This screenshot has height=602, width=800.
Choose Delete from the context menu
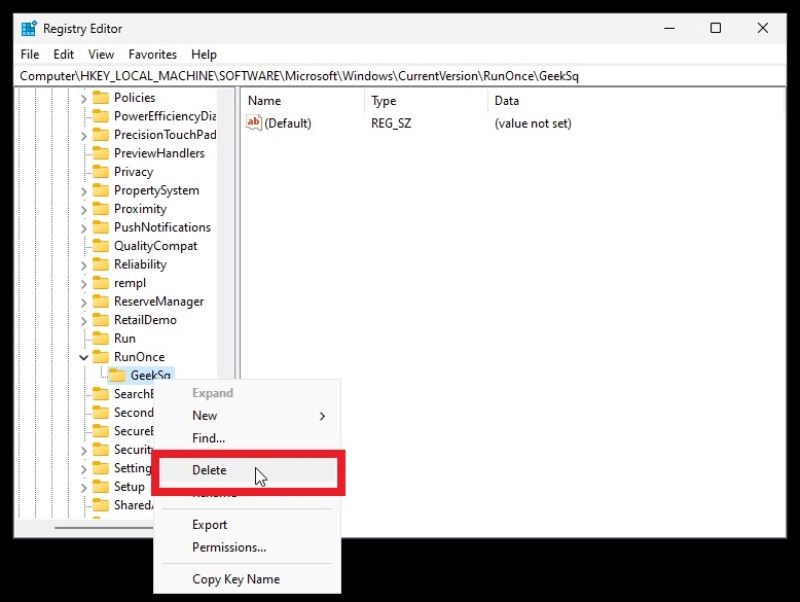click(247, 470)
